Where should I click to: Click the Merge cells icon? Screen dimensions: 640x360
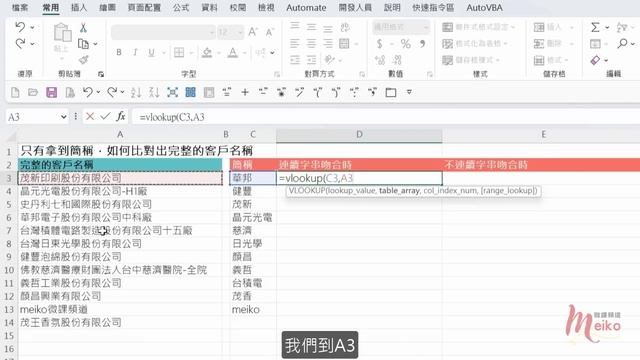[344, 44]
